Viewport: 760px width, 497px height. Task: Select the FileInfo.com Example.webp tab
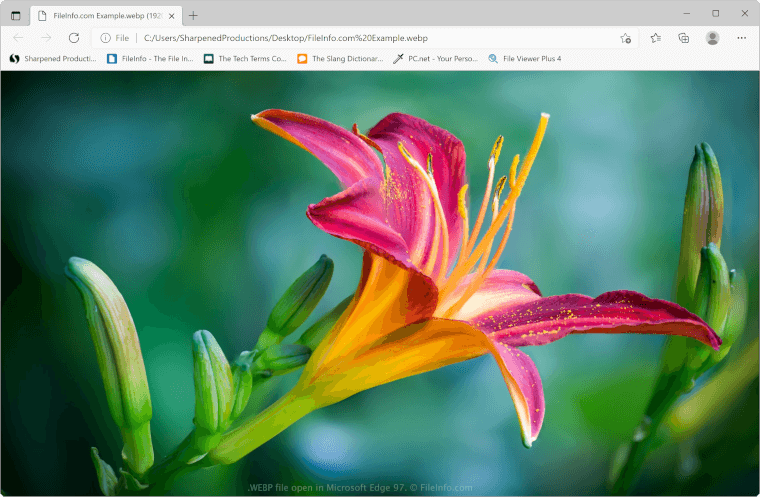(98, 15)
